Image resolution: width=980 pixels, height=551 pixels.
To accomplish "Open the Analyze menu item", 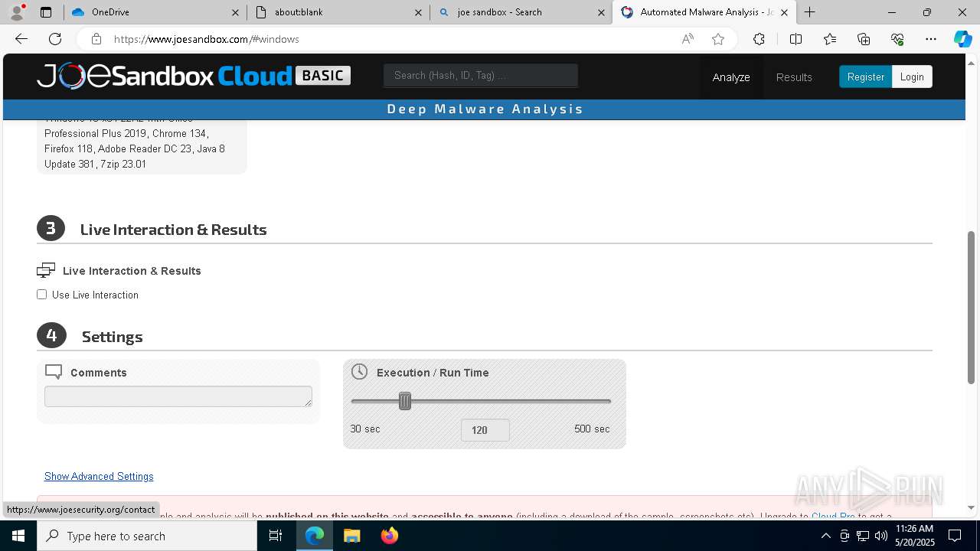I will 731,77.
